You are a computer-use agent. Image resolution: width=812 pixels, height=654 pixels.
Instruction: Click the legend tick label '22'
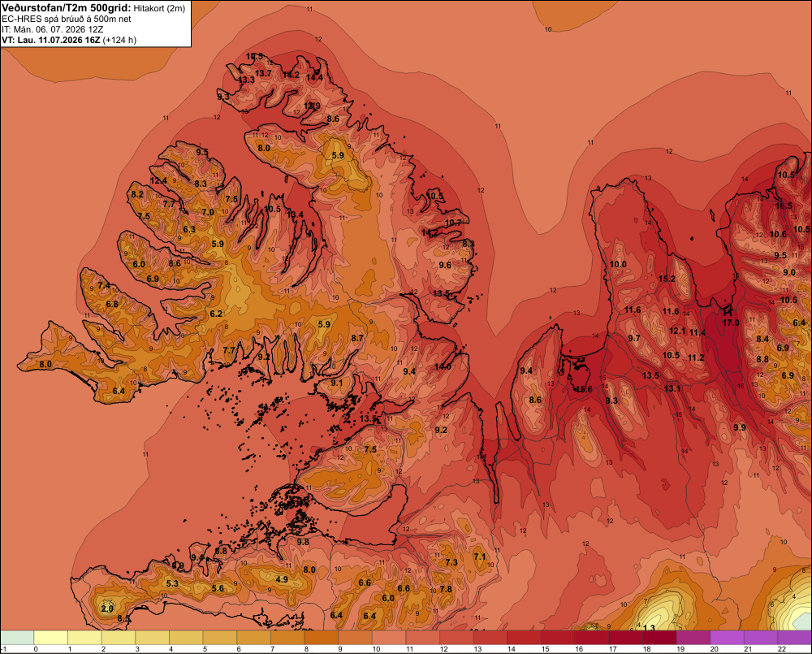coord(782,649)
